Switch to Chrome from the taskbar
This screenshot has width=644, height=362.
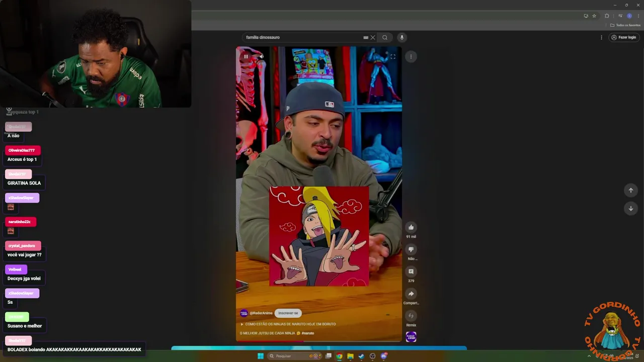340,356
